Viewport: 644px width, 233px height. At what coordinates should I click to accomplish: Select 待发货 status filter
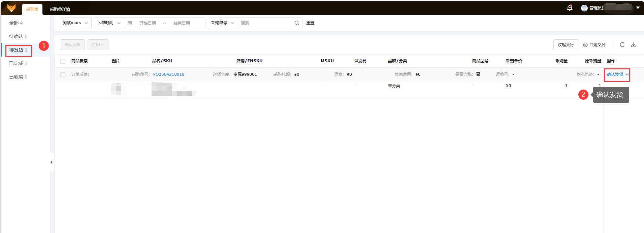tap(18, 50)
